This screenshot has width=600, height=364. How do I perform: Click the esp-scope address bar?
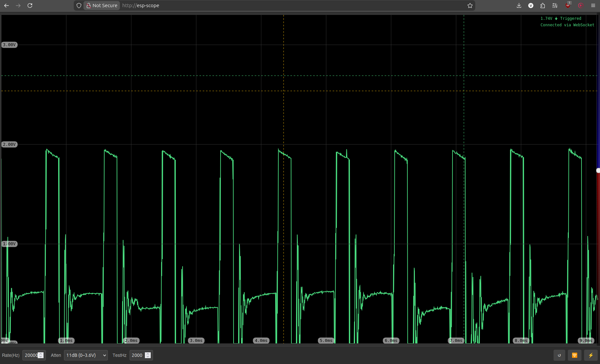point(141,6)
